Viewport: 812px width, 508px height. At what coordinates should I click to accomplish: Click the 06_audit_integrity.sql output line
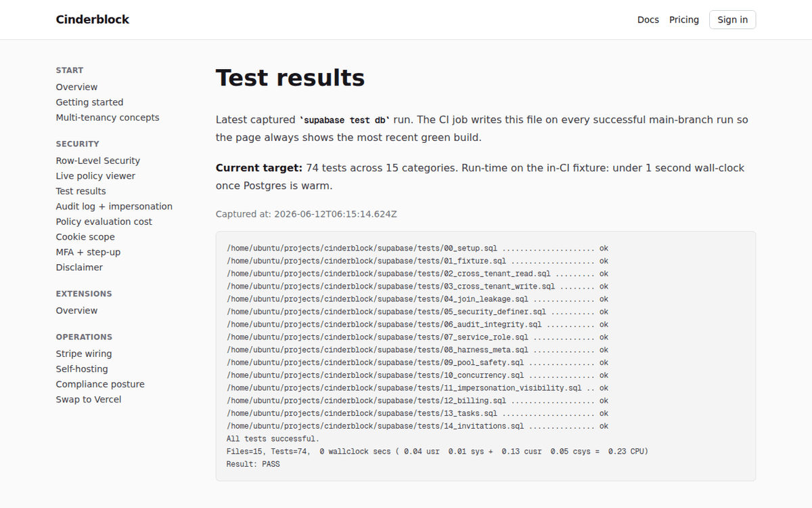(x=418, y=324)
